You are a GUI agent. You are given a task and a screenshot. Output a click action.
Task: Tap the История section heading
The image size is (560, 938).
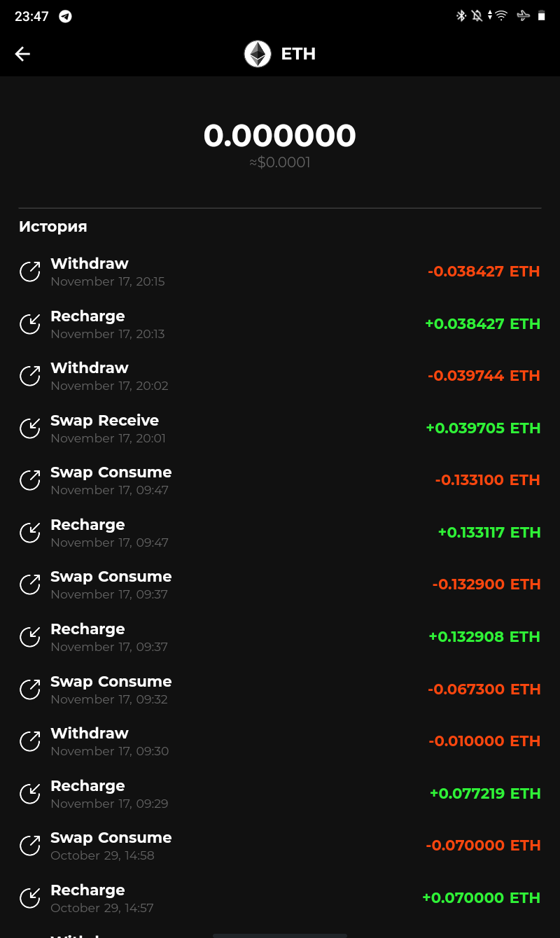(x=53, y=226)
